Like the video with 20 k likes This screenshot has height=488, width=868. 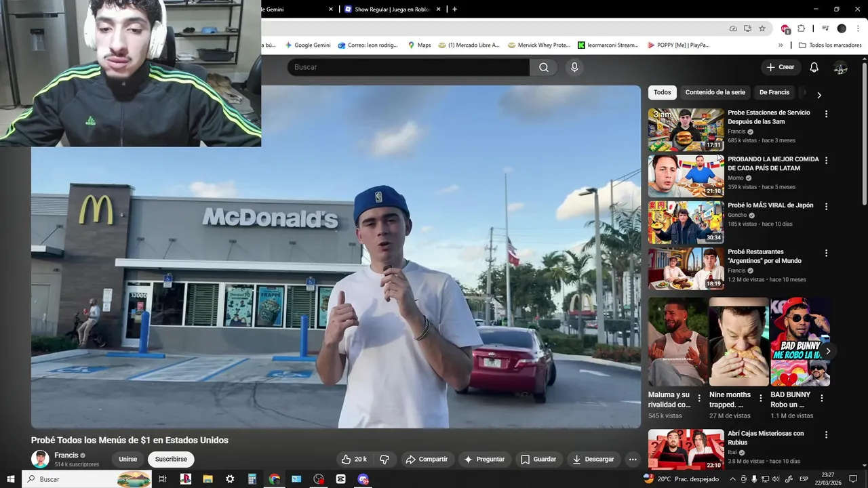pos(353,459)
